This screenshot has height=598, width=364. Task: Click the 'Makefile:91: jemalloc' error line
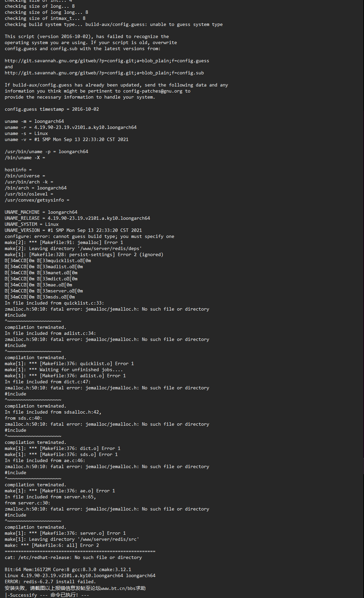[64, 243]
